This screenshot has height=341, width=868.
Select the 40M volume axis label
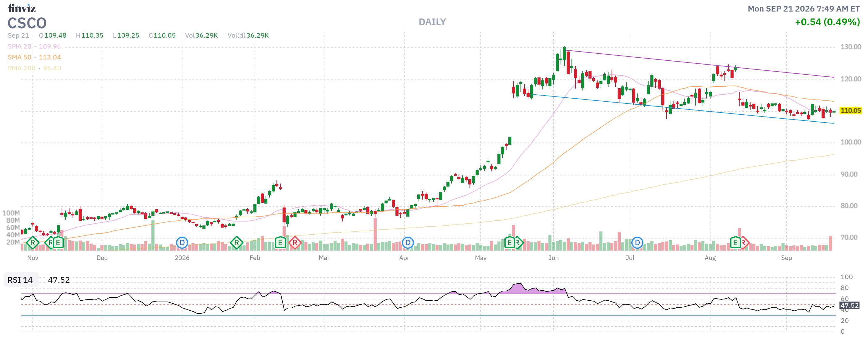tap(13, 235)
